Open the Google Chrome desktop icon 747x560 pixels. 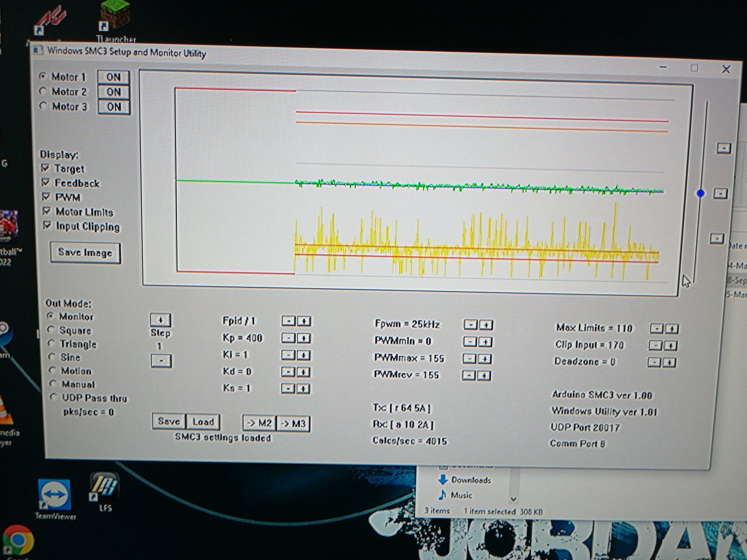[17, 541]
